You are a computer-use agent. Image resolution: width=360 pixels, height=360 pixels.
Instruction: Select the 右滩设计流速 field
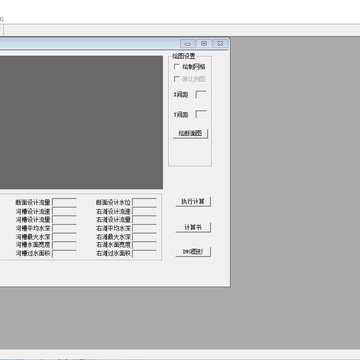[144, 211]
